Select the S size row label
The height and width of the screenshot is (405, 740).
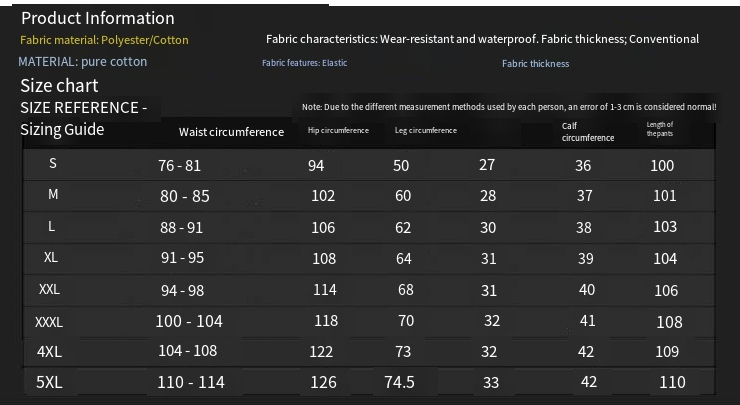(53, 163)
